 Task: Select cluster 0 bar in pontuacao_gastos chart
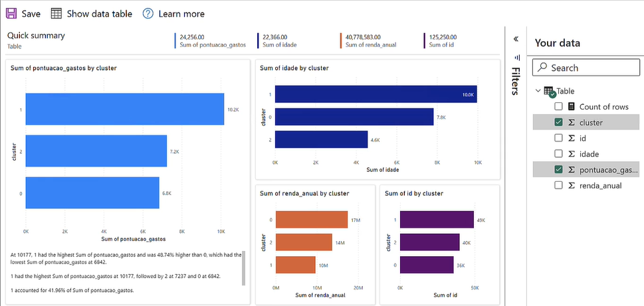[92, 192]
